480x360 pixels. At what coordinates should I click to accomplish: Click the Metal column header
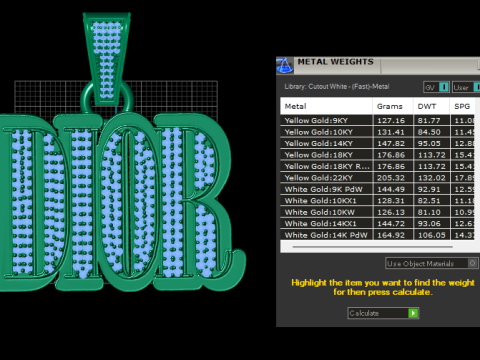[326, 106]
